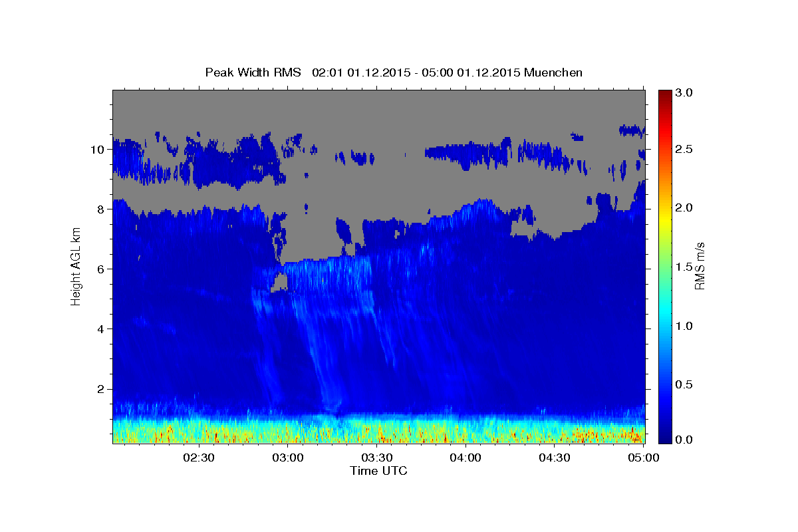Click the 'Muenchen' location in the title

553,72
